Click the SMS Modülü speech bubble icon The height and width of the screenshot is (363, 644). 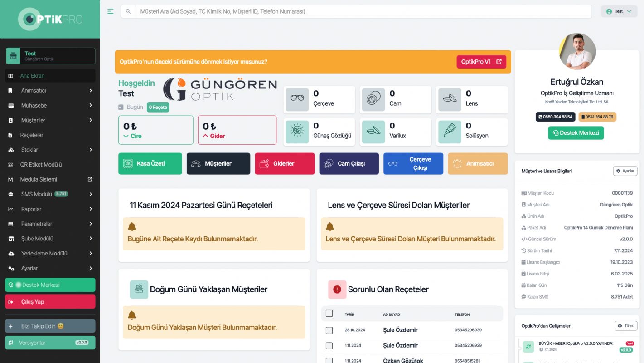(x=11, y=194)
